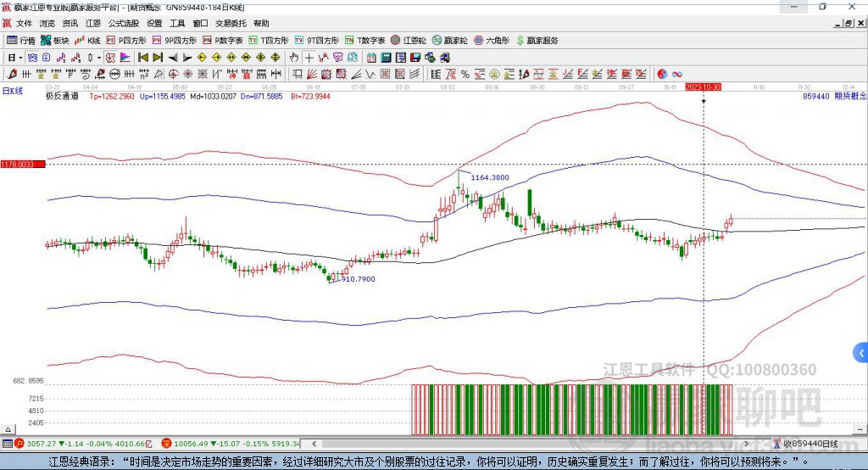Image resolution: width=868 pixels, height=470 pixels.
Task: Toggle the crosshair cursor tool
Action: 309,58
